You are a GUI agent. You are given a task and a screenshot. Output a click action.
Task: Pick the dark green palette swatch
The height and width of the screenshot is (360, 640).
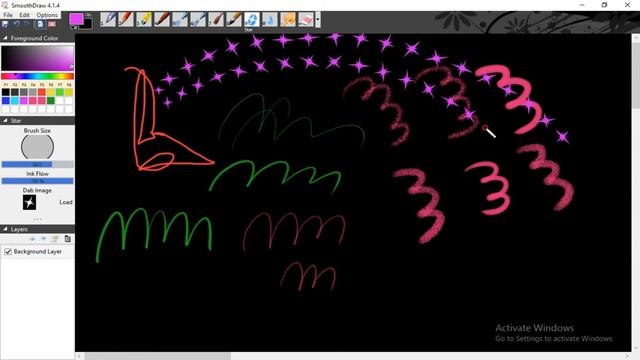click(51, 100)
